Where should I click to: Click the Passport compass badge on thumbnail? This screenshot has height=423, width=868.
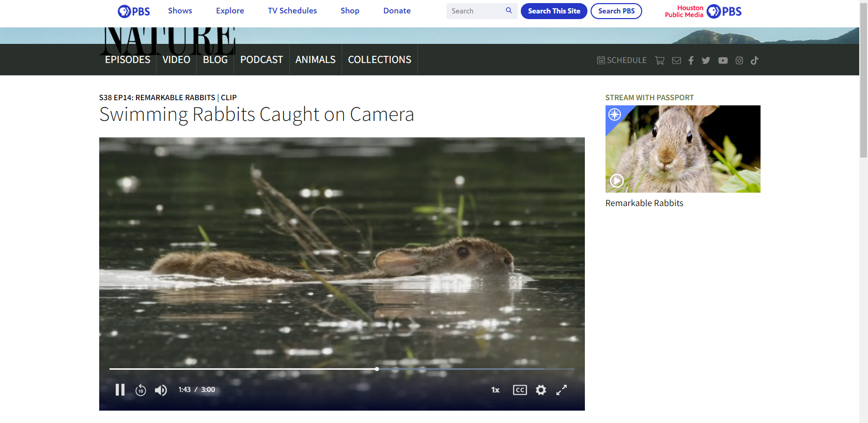(x=615, y=115)
